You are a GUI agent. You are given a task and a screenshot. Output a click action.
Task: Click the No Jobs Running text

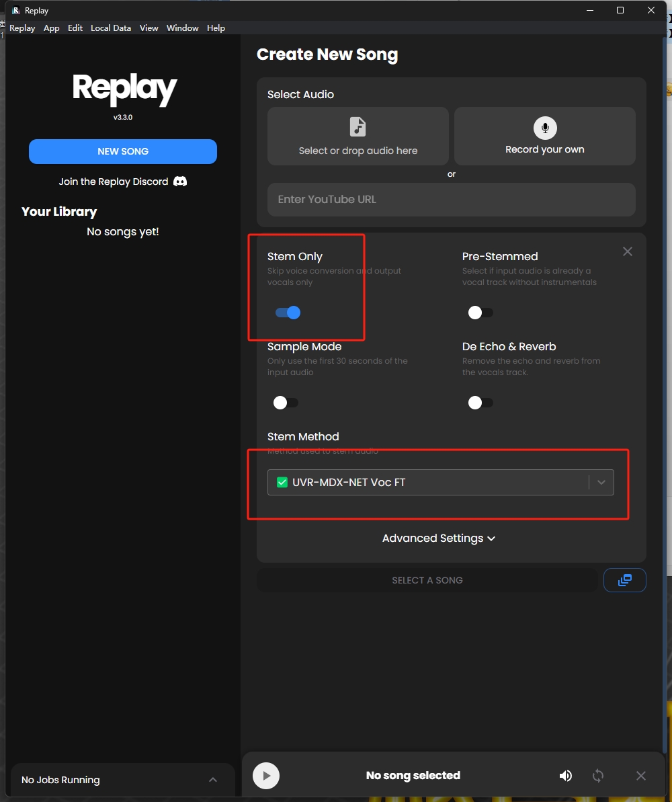(60, 780)
